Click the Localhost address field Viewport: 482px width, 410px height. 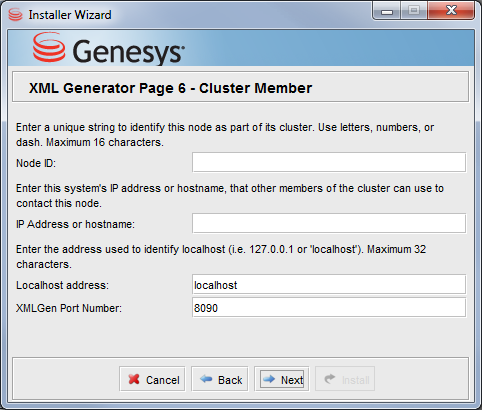[x=329, y=284]
